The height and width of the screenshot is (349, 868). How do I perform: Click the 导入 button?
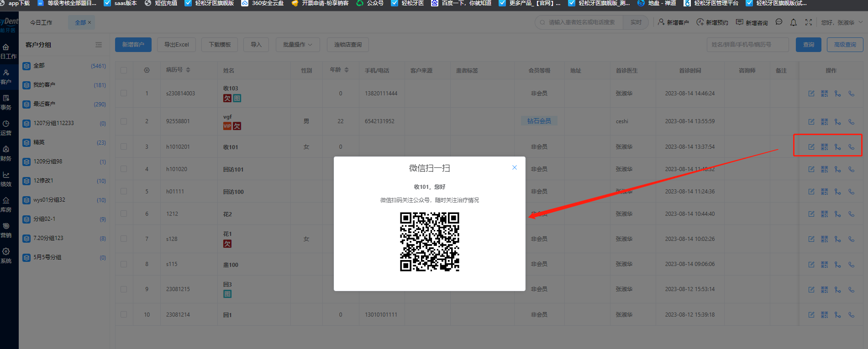[x=256, y=45]
